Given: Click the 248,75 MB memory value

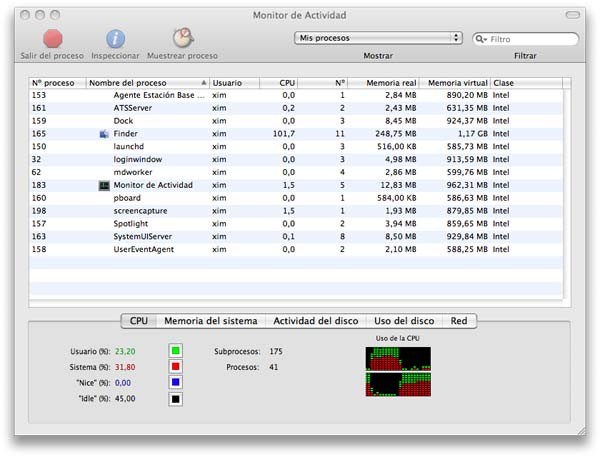Looking at the screenshot, I should 396,134.
